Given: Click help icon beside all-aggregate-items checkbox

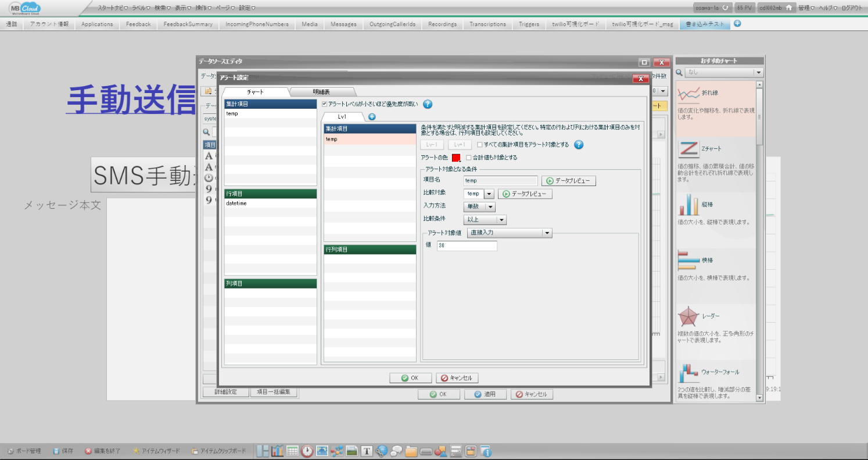Looking at the screenshot, I should [579, 145].
